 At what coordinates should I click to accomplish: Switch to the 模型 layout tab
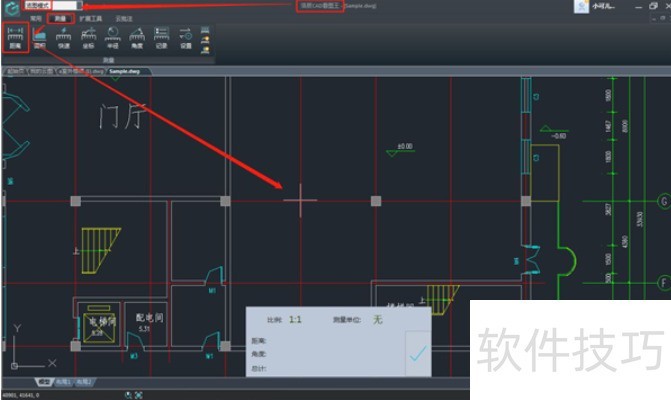click(x=44, y=382)
